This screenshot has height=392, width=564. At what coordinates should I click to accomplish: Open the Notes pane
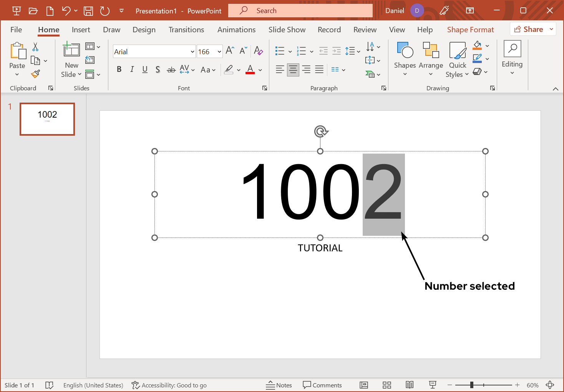(x=279, y=385)
